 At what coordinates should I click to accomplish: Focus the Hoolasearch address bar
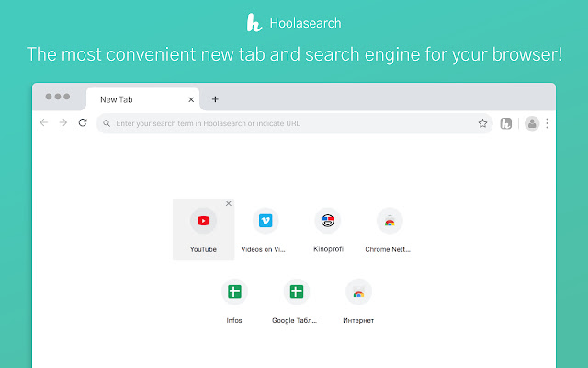294,123
